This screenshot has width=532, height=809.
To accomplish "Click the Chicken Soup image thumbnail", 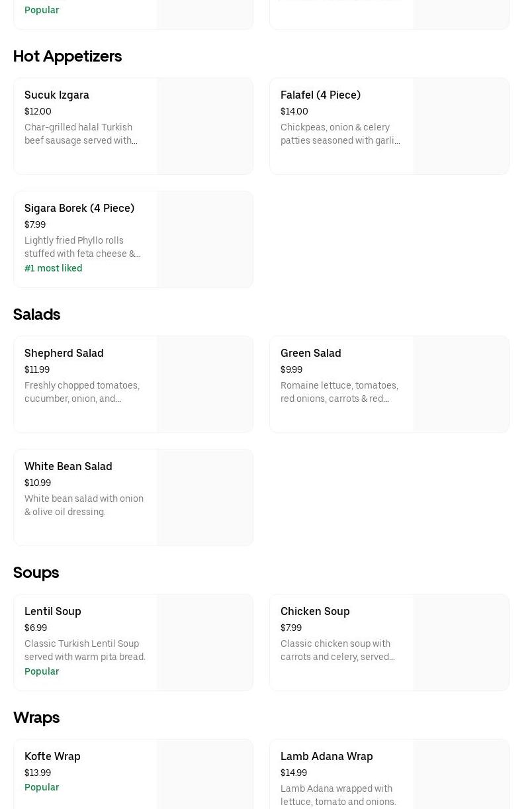I will (461, 643).
